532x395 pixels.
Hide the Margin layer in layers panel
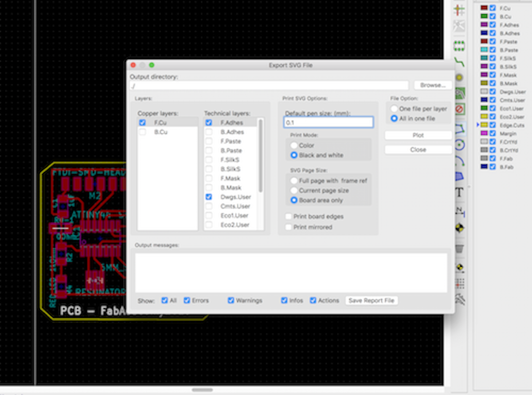point(493,134)
